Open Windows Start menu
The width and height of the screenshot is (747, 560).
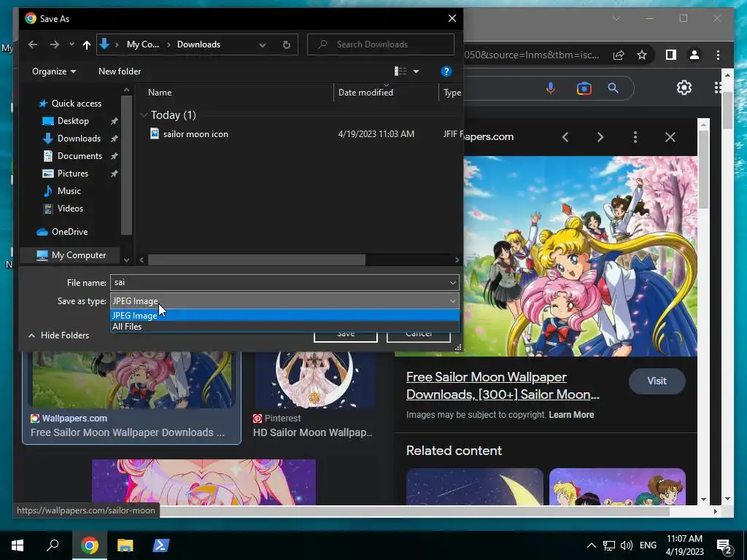click(18, 545)
